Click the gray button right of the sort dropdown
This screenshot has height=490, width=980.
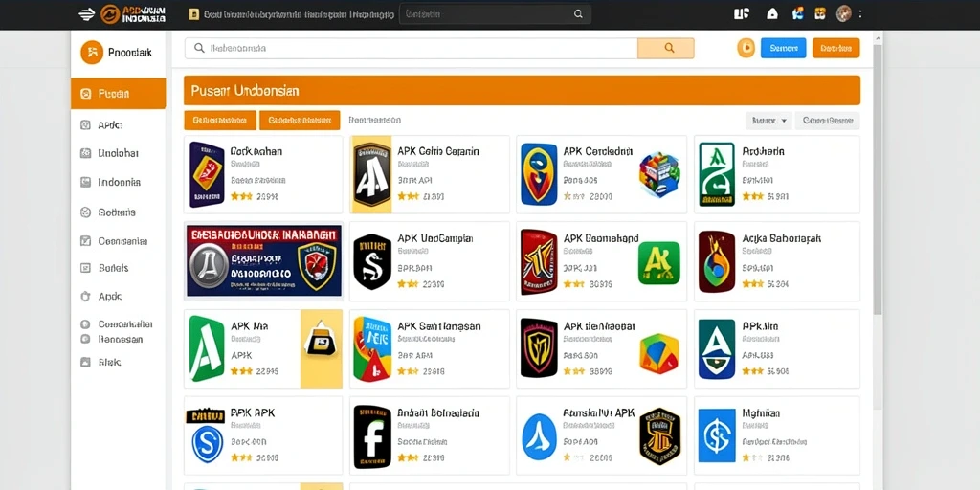(x=828, y=121)
